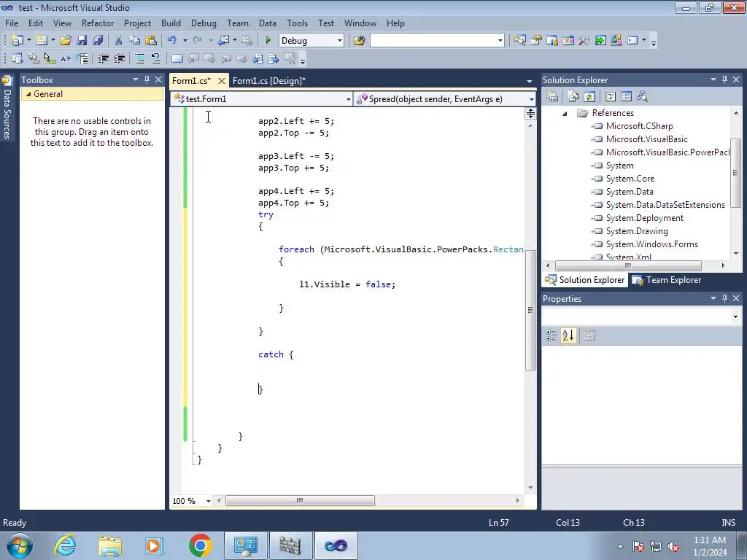Open the active documents list dropdown arrow
The width and height of the screenshot is (747, 560).
(x=530, y=82)
